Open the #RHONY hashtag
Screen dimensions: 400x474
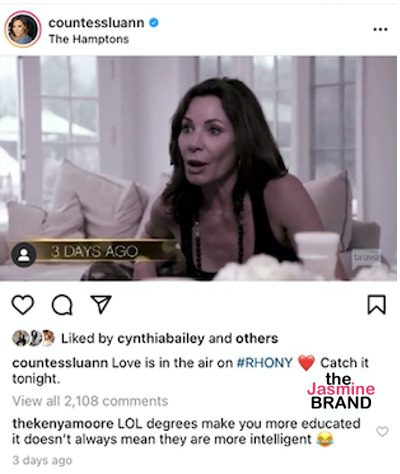tap(264, 363)
